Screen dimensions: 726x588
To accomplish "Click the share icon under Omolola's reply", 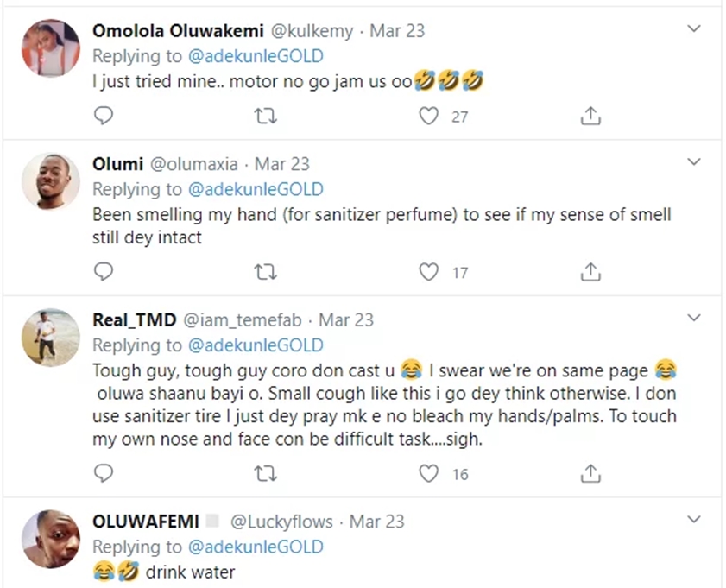I will 590,116.
